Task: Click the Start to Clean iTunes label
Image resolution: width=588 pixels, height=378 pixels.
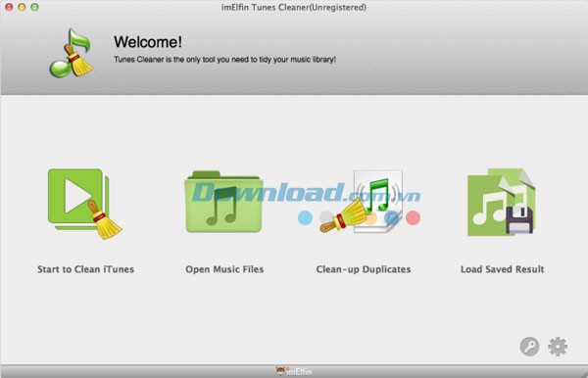Action: pos(85,269)
